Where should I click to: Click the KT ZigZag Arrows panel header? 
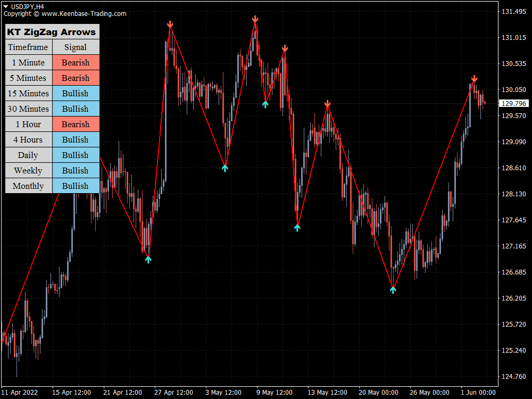click(x=52, y=32)
